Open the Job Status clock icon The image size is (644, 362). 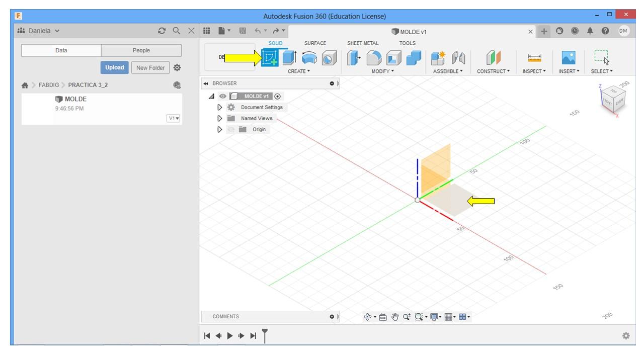[575, 31]
